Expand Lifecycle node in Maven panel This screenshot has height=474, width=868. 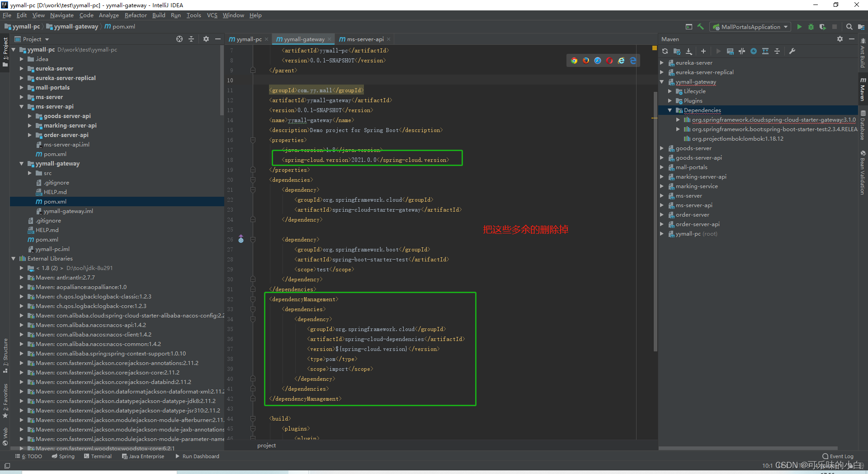(670, 91)
